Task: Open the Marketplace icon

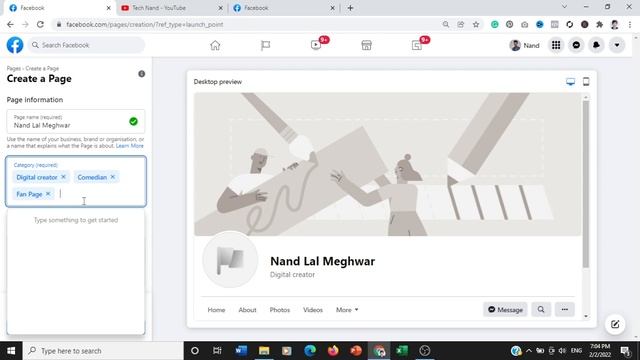Action: (367, 45)
